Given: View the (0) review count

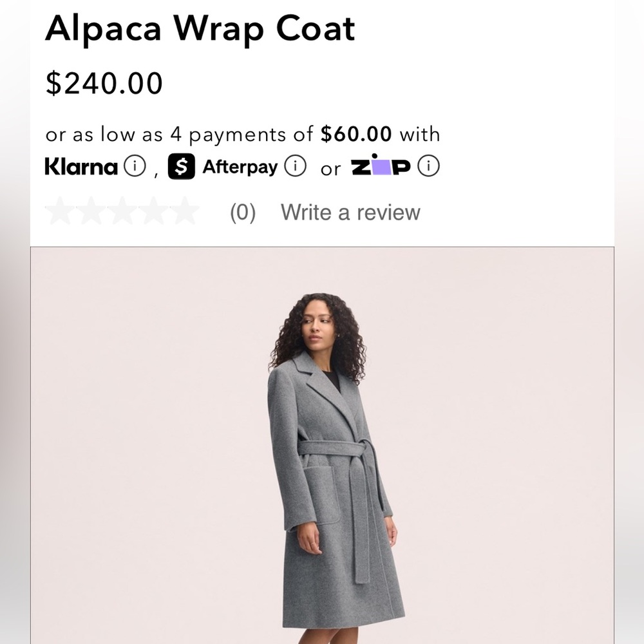Looking at the screenshot, I should pyautogui.click(x=241, y=212).
